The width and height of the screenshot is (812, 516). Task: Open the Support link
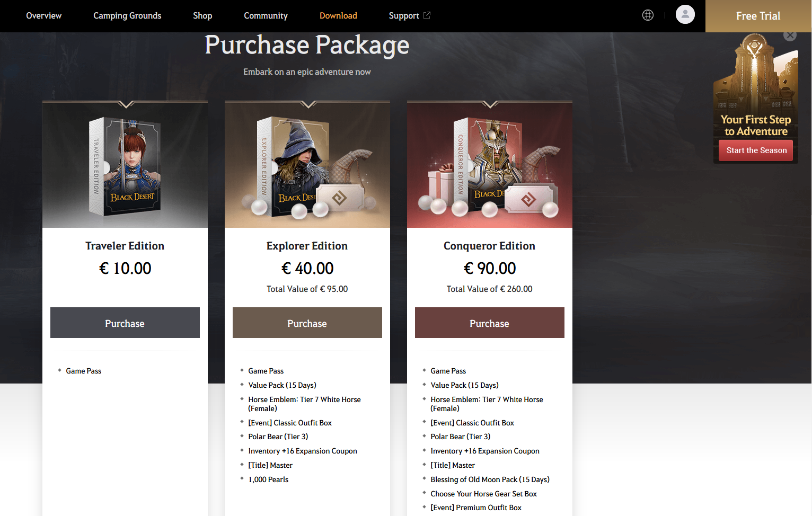(404, 16)
